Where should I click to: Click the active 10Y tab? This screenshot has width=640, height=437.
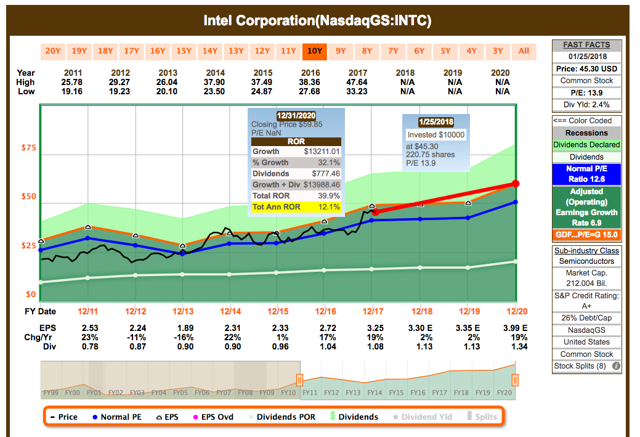(315, 51)
